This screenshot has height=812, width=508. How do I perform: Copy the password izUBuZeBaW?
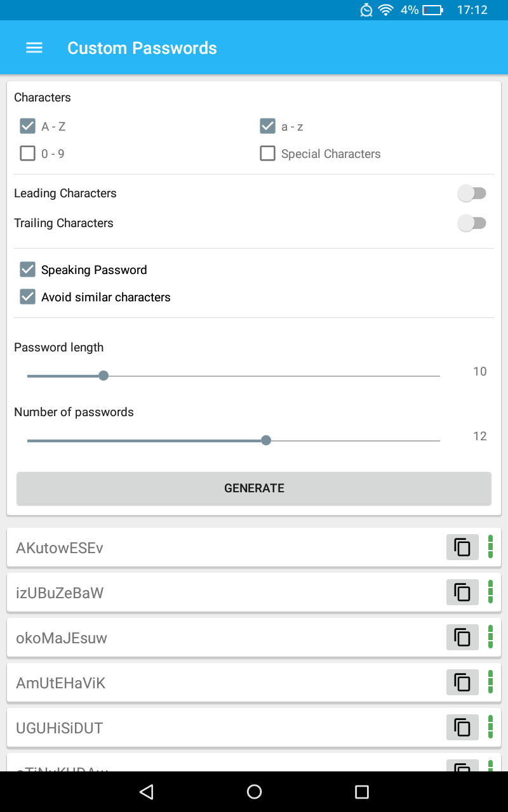[462, 592]
